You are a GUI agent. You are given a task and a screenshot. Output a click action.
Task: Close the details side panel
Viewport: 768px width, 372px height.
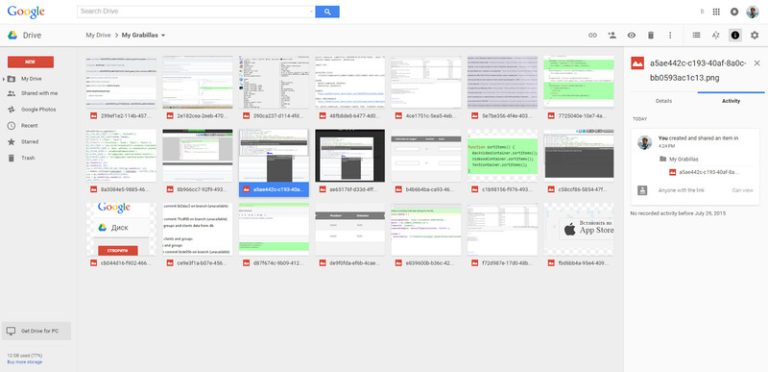point(757,63)
